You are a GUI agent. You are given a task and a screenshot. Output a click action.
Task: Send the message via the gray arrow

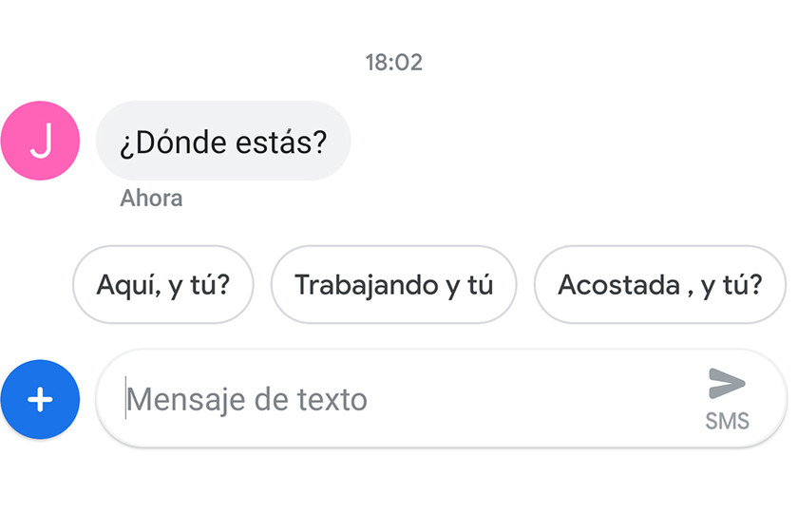[727, 384]
